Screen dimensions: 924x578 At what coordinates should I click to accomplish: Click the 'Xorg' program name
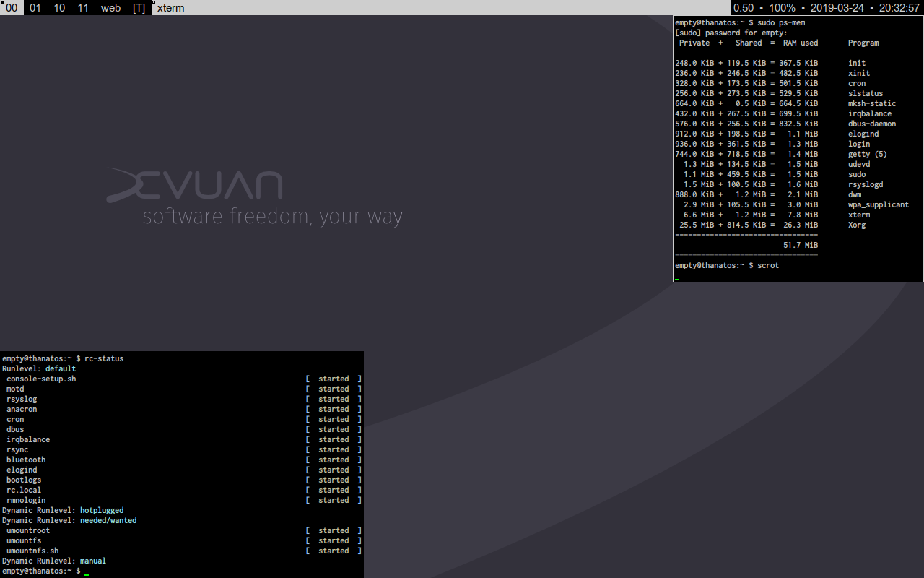pos(857,225)
